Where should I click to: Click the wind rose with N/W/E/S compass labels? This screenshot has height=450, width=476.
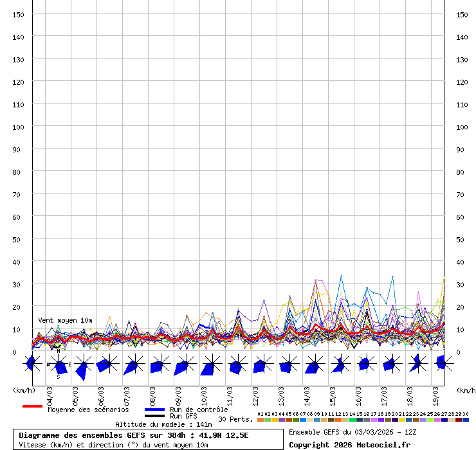59,364
